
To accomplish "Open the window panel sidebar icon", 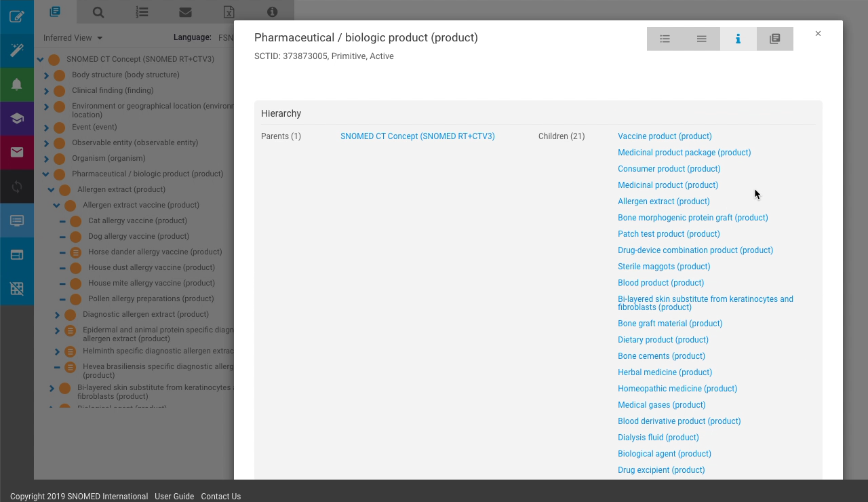I will (17, 254).
